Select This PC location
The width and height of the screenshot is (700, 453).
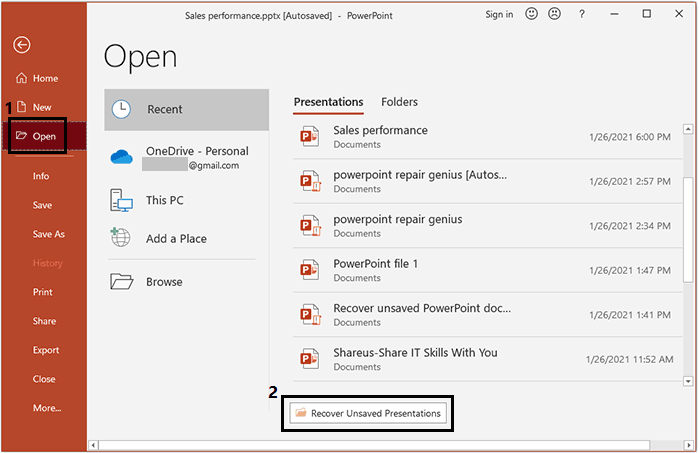pos(186,200)
